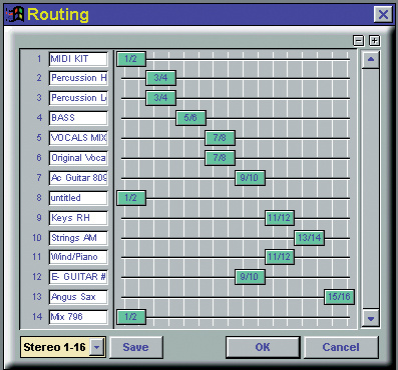The image size is (398, 370).
Task: Click the Percussion L name field
Action: (x=78, y=98)
